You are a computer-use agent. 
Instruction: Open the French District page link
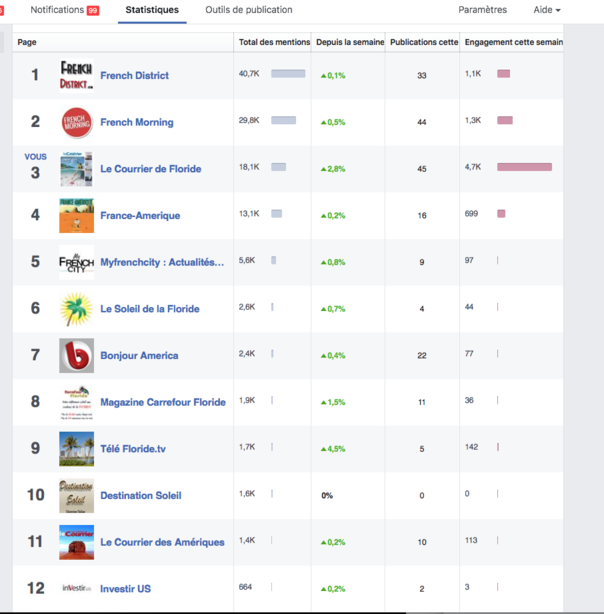pos(134,75)
